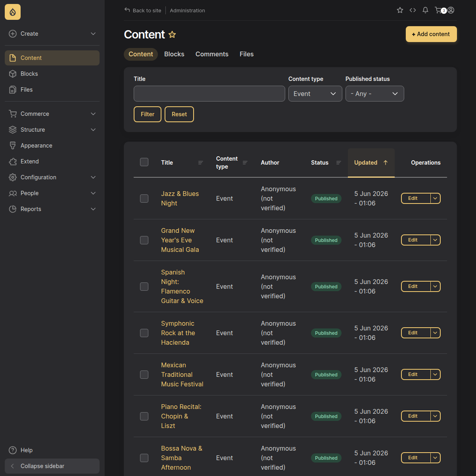Click the Blocks cube icon in sidebar
This screenshot has width=476, height=476.
[13, 74]
